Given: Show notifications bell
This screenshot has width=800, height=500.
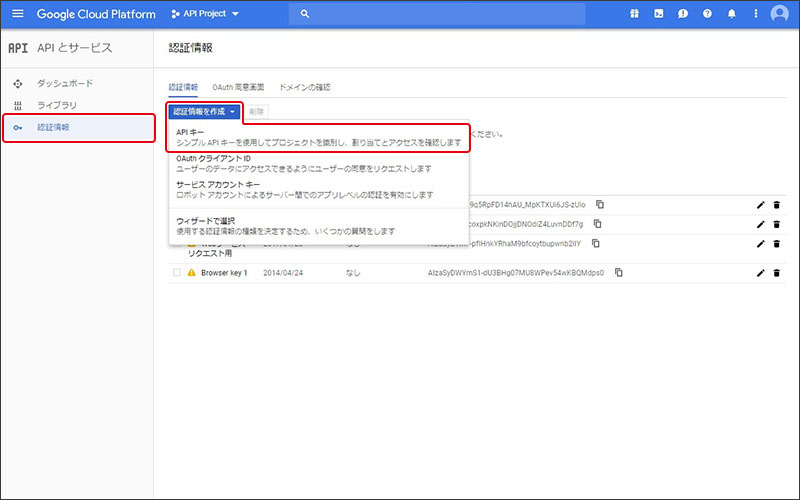Looking at the screenshot, I should tap(732, 14).
